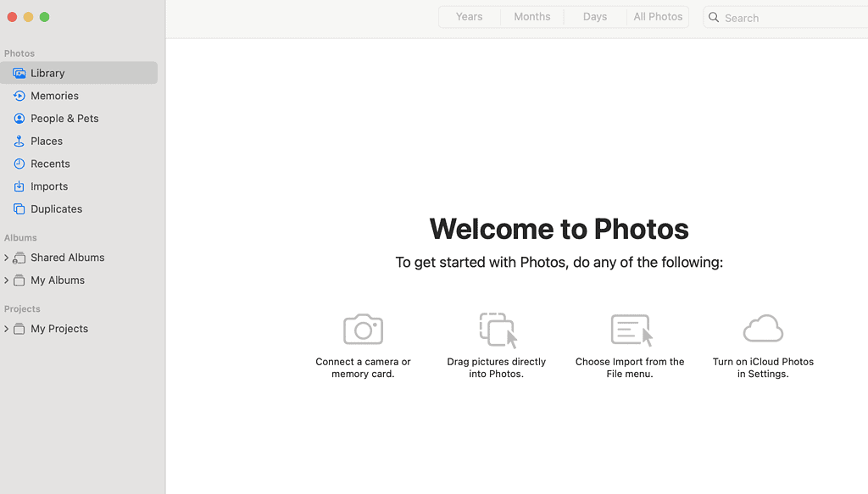Screen dimensions: 868x494
Task: Click inside the Search field
Action: click(788, 18)
